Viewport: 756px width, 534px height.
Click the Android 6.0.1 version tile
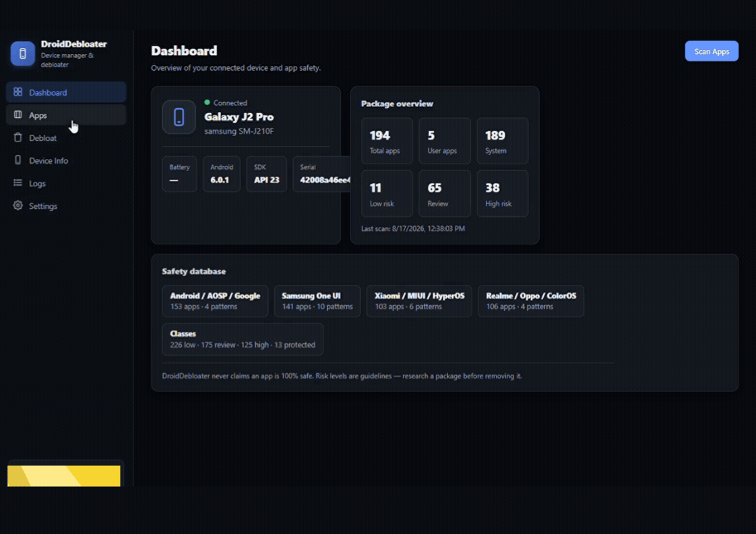pyautogui.click(x=222, y=174)
